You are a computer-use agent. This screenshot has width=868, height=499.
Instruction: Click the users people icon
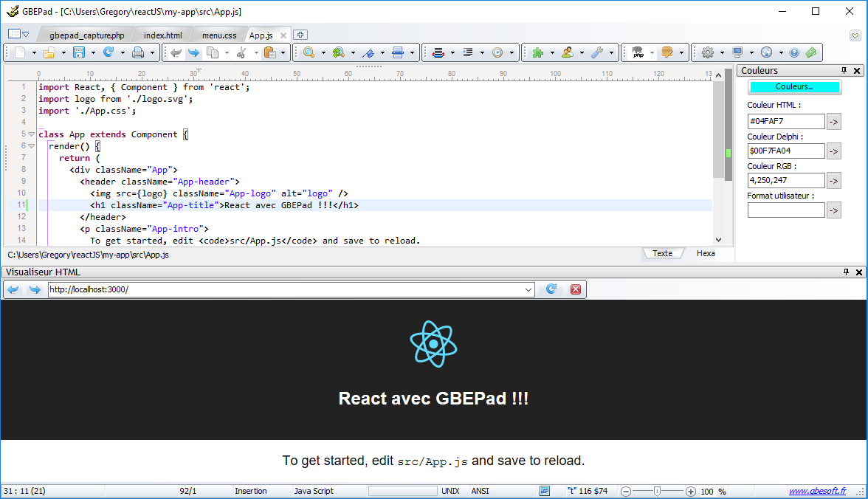tap(568, 52)
